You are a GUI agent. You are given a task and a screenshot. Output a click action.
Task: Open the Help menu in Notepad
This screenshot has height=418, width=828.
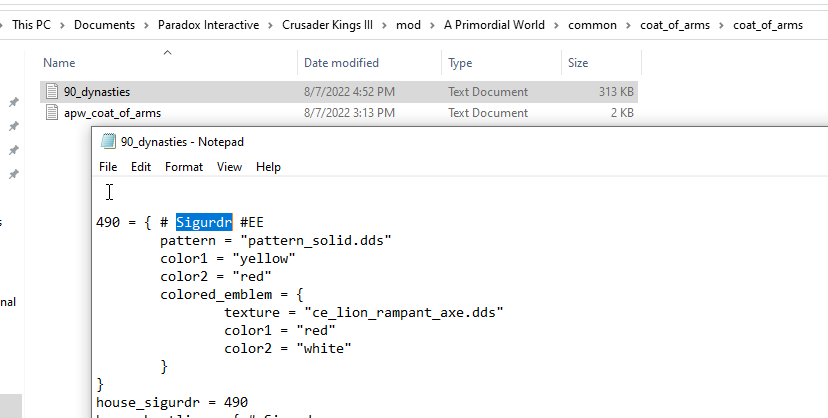(x=268, y=167)
